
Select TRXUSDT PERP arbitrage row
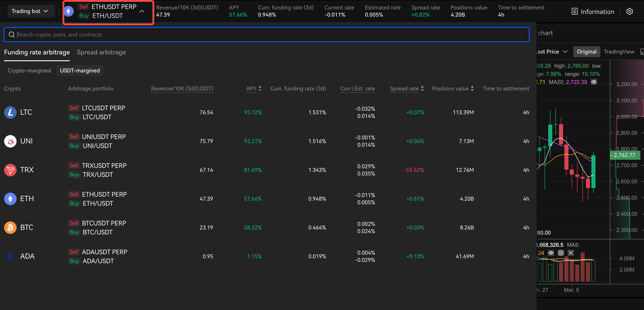click(266, 170)
